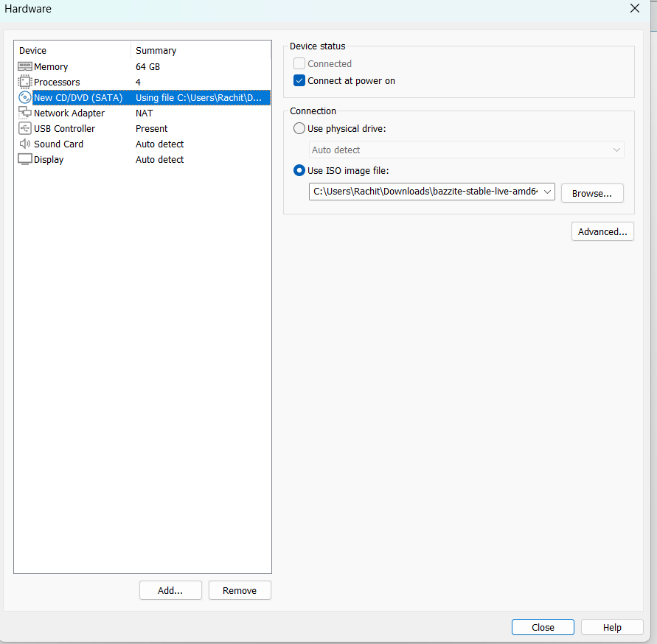Click Sound Card Auto detect summary
This screenshot has height=644, width=657.
pyautogui.click(x=159, y=144)
